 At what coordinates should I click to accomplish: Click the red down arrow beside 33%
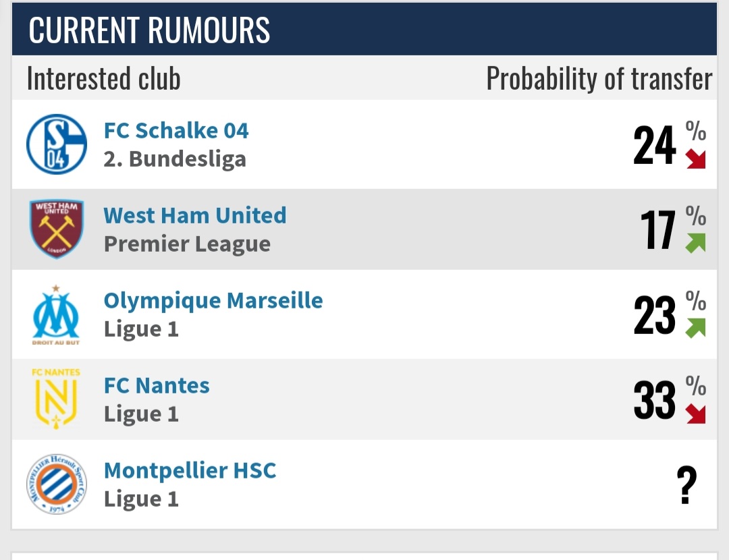695,414
